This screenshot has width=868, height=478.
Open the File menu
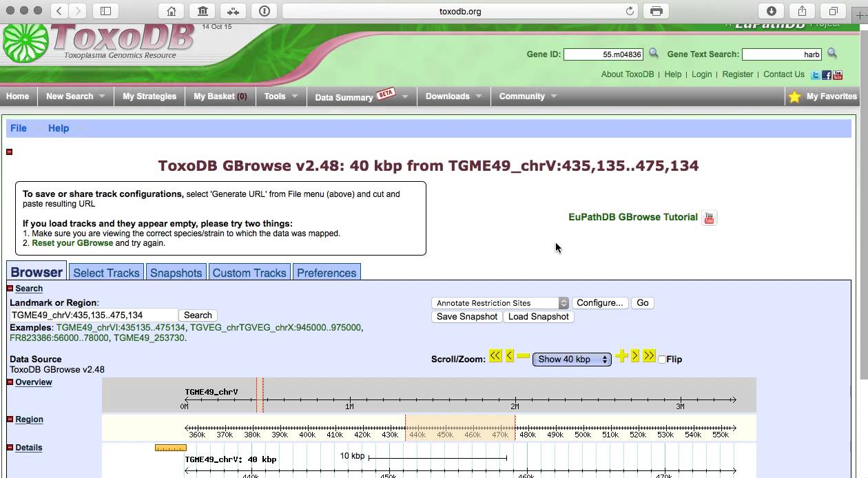19,128
